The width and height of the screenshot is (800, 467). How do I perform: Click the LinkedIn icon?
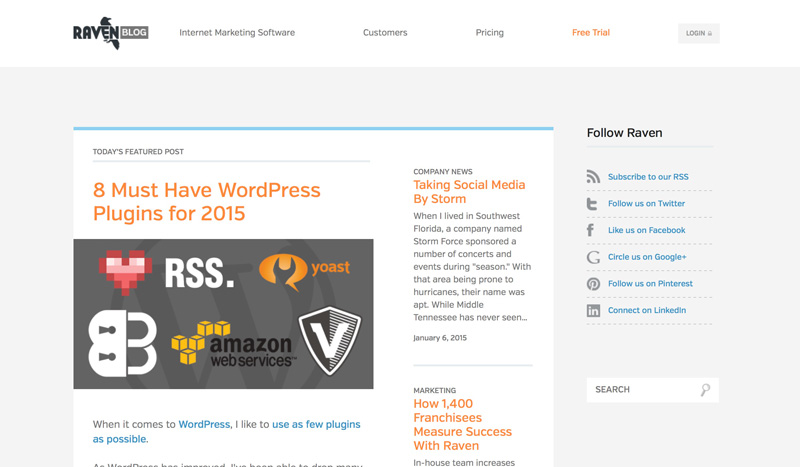[x=593, y=310]
